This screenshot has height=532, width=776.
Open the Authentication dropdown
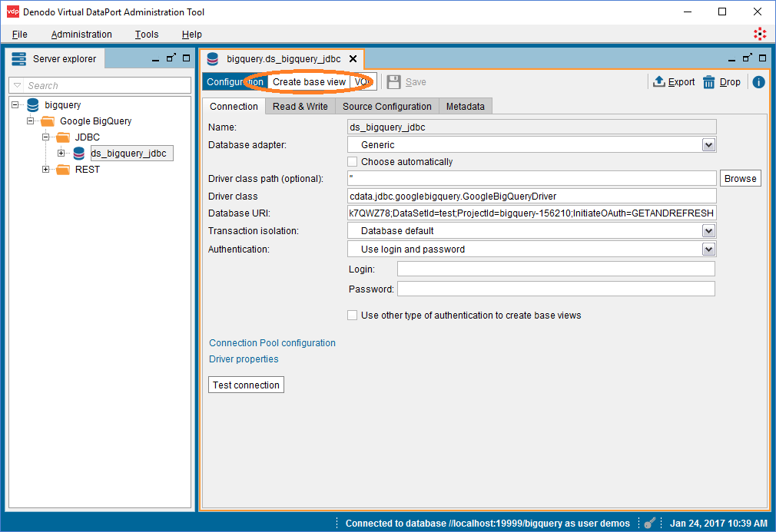(708, 249)
